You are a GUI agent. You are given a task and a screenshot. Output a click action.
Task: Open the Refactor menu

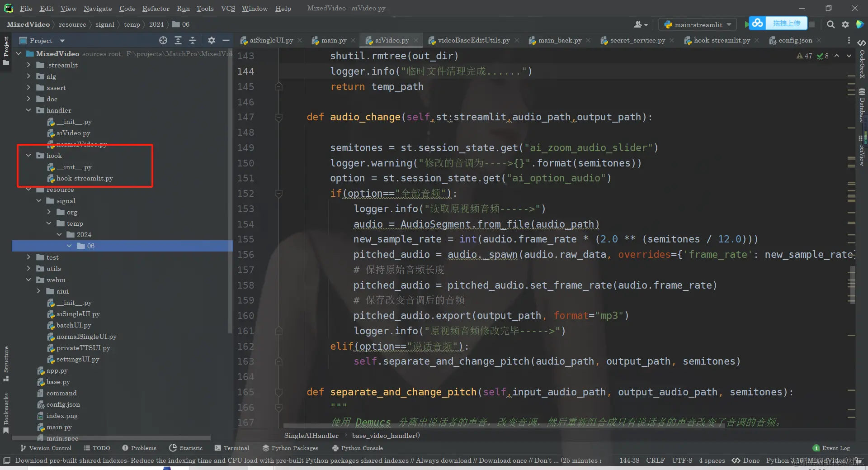[x=156, y=8]
